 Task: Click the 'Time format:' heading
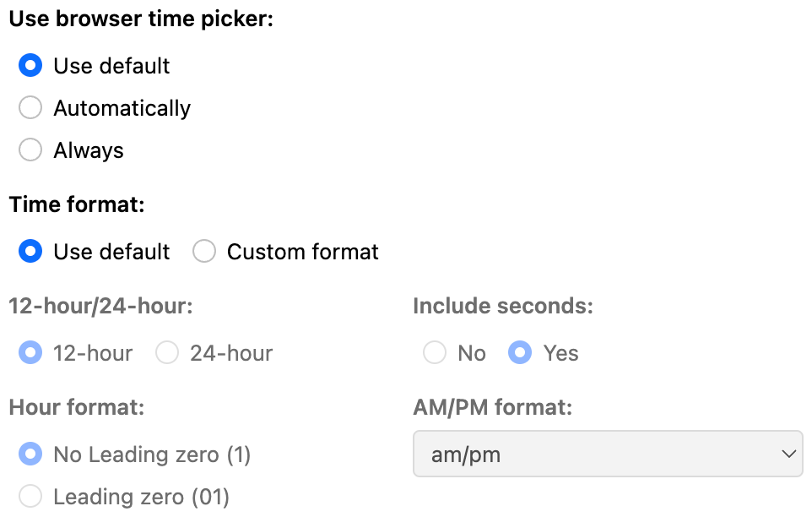[x=77, y=204]
